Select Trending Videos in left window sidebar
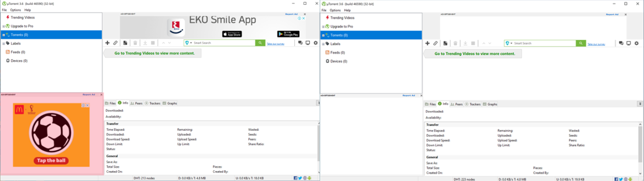Screen dimensions: 644x181 point(23,17)
